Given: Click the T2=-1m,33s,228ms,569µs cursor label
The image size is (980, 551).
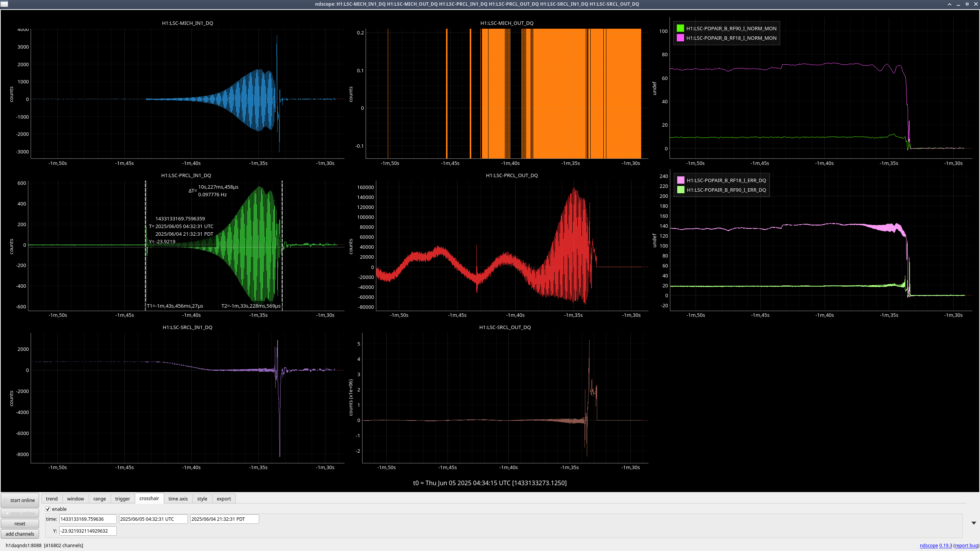Looking at the screenshot, I should 251,306.
